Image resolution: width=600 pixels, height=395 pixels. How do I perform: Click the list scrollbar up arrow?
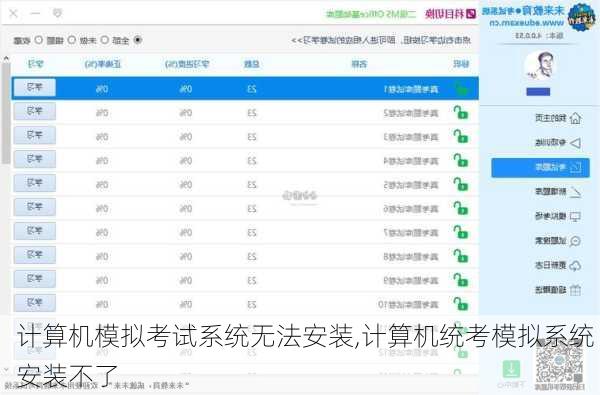6,59
